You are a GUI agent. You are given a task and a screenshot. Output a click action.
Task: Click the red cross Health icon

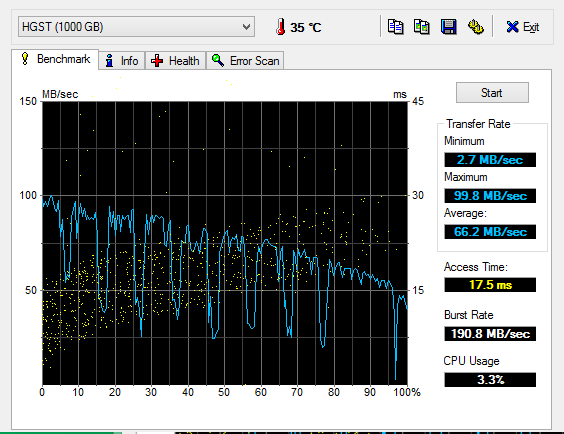(157, 61)
